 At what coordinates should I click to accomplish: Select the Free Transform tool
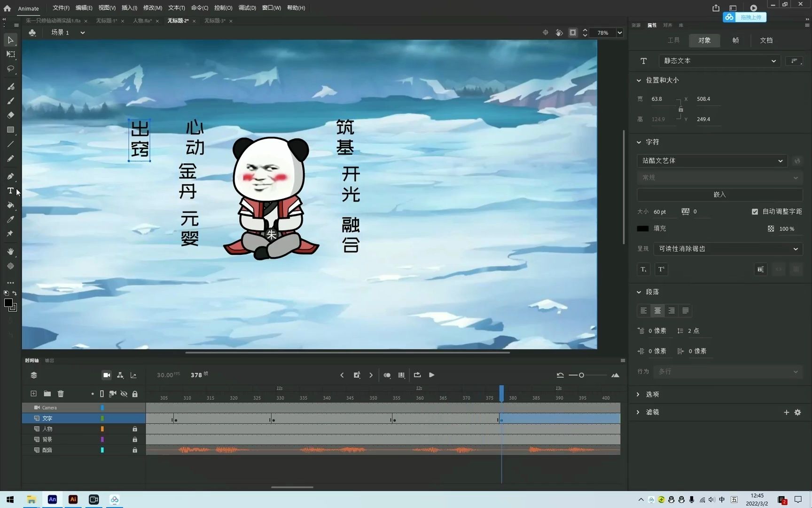click(10, 54)
